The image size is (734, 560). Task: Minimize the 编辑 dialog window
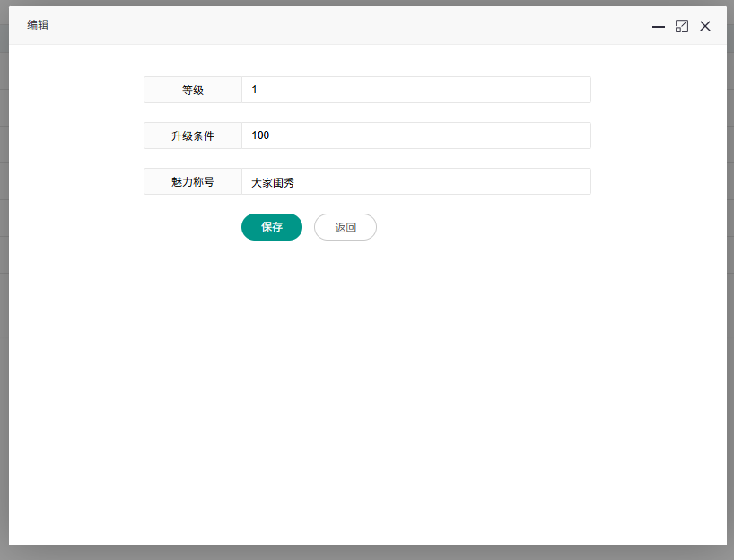659,27
